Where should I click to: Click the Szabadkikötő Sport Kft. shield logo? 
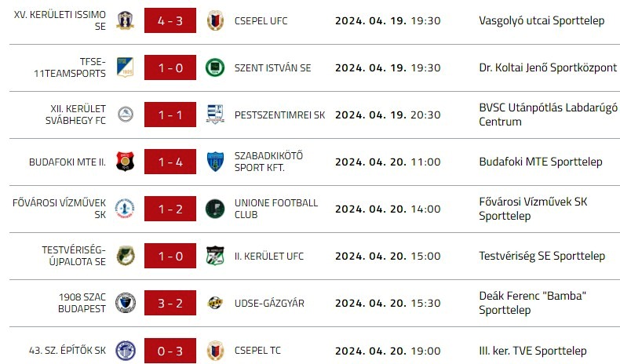[214, 162]
